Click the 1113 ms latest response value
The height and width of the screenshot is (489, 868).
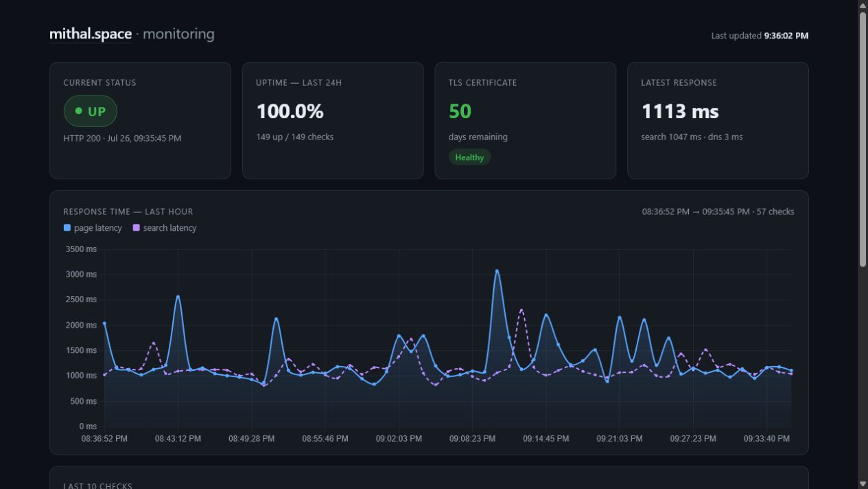[x=680, y=111]
